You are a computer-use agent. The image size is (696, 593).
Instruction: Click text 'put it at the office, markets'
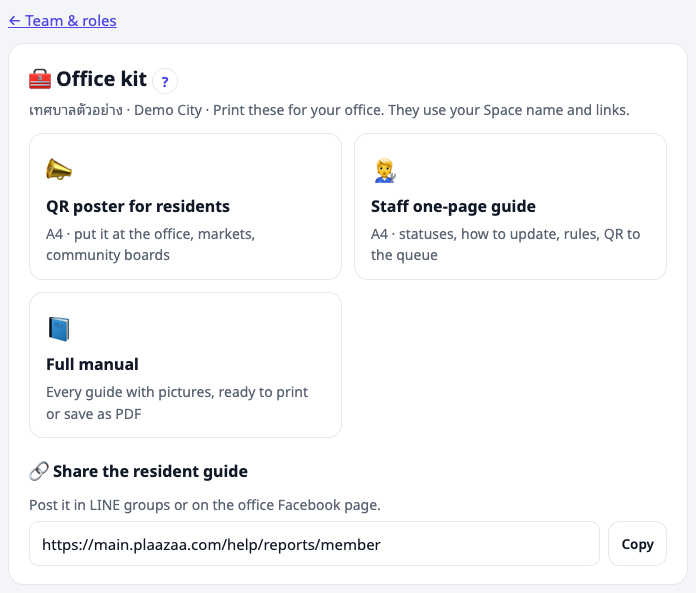pos(164,234)
